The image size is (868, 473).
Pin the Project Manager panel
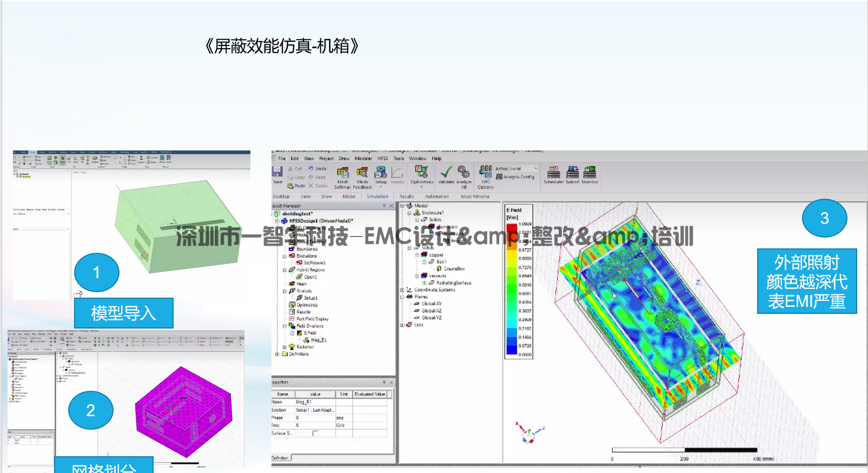click(385, 206)
